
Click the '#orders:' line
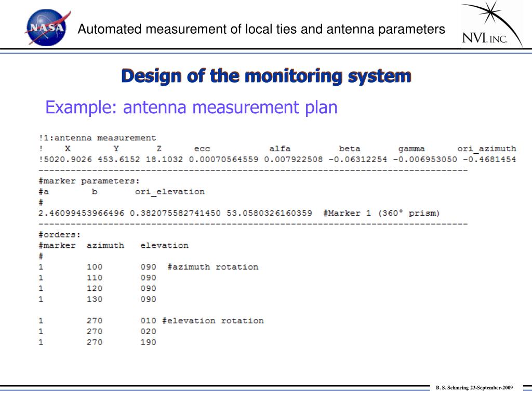[x=60, y=235]
